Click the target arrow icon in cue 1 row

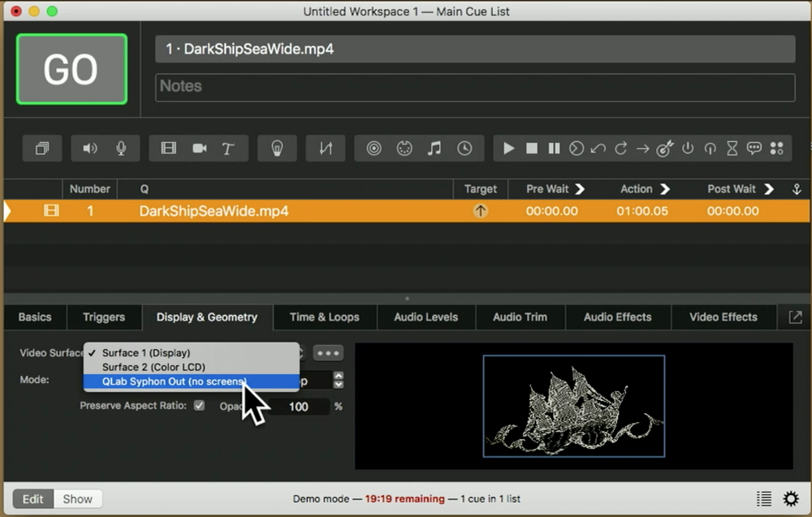click(480, 211)
